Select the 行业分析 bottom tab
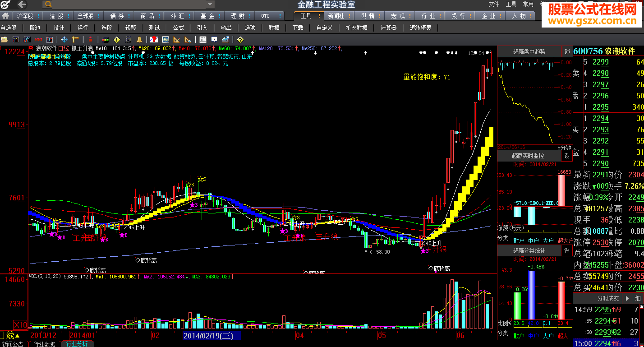Screen dimensions: 644x347 click(77, 344)
